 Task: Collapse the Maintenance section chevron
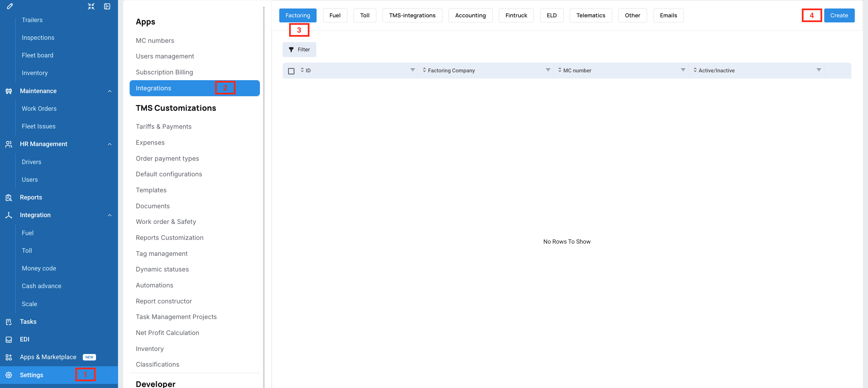(110, 91)
